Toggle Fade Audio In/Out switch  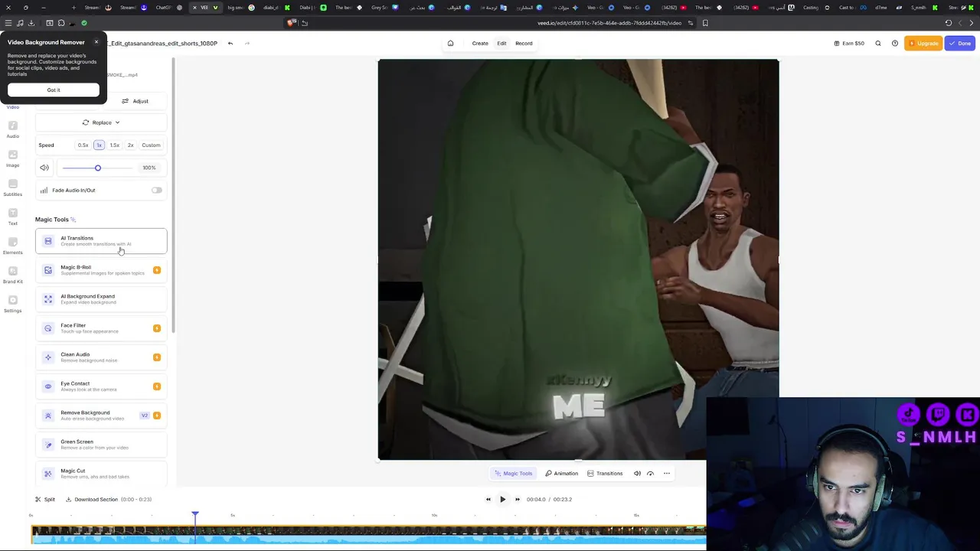click(156, 191)
